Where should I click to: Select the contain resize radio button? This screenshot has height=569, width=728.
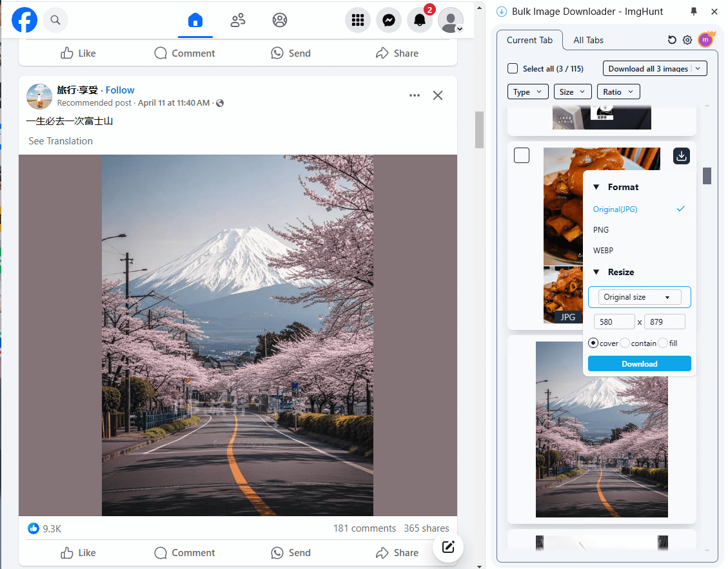click(624, 343)
